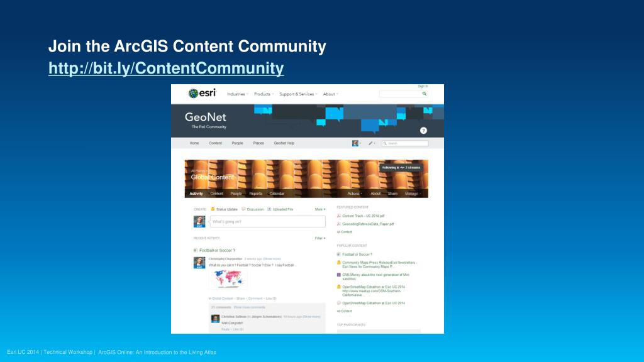
Task: Expand the Support & Services menu
Action: [297, 94]
